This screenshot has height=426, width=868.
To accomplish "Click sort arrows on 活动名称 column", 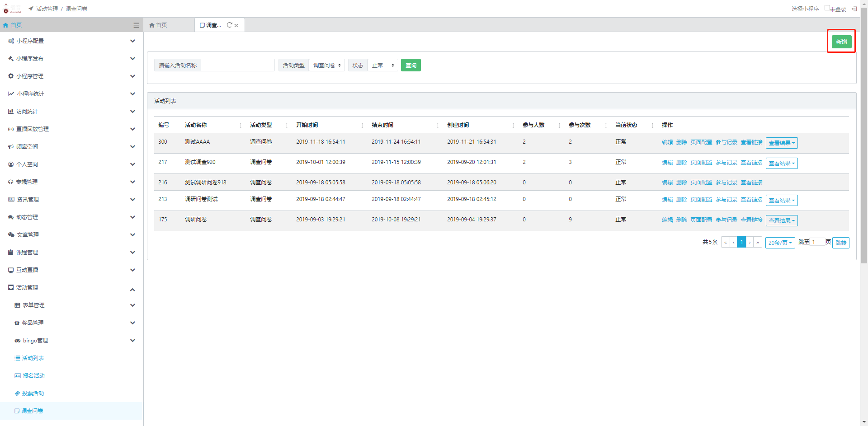I will pyautogui.click(x=241, y=126).
